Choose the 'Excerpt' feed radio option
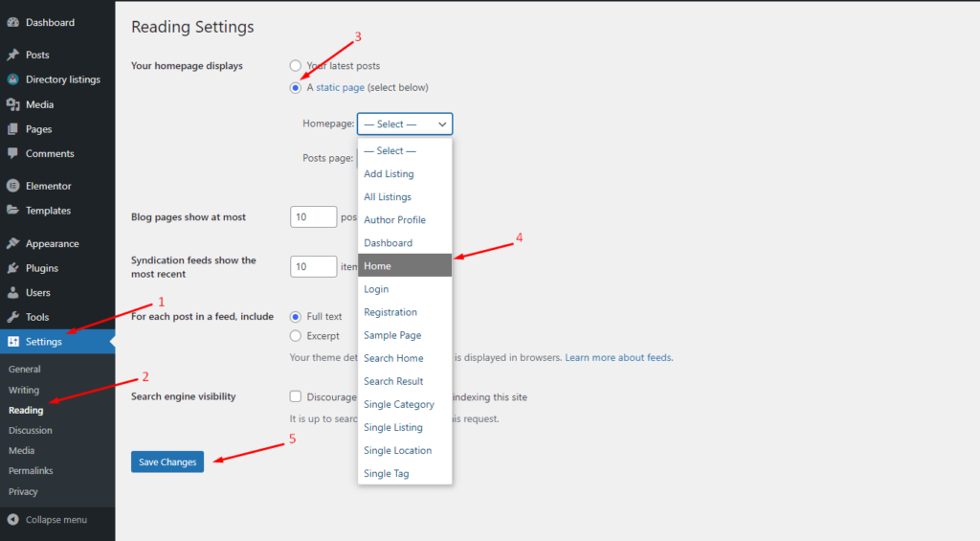980x541 pixels. tap(296, 336)
